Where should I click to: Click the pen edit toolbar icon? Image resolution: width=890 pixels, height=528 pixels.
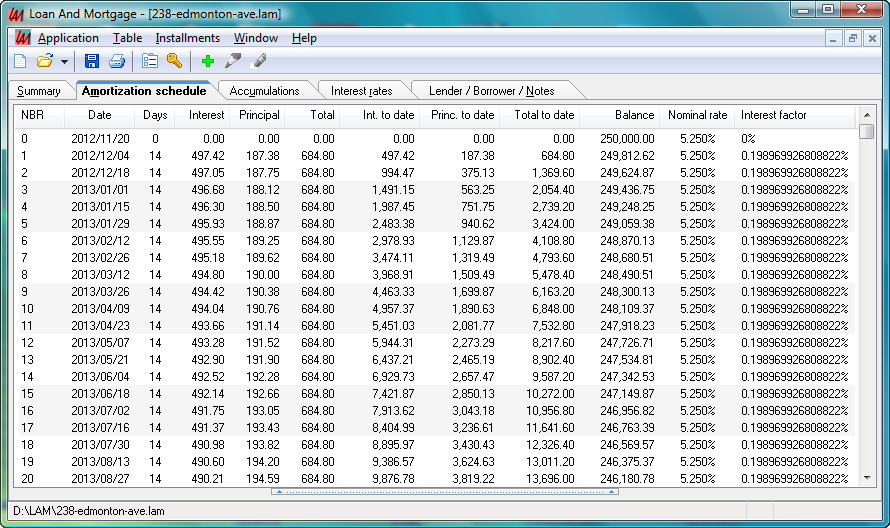233,61
